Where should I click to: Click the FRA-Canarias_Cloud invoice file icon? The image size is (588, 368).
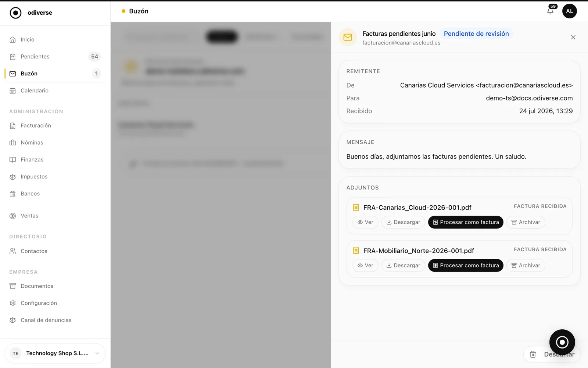356,208
